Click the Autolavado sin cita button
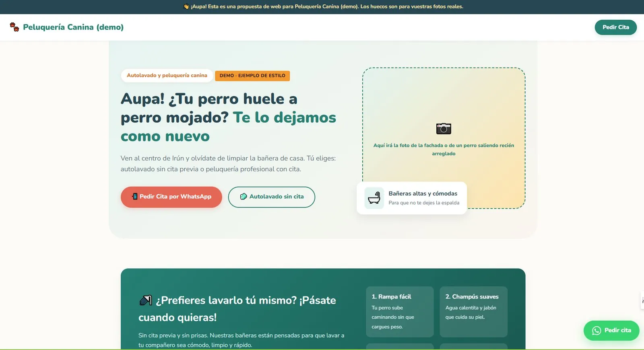 tap(271, 197)
